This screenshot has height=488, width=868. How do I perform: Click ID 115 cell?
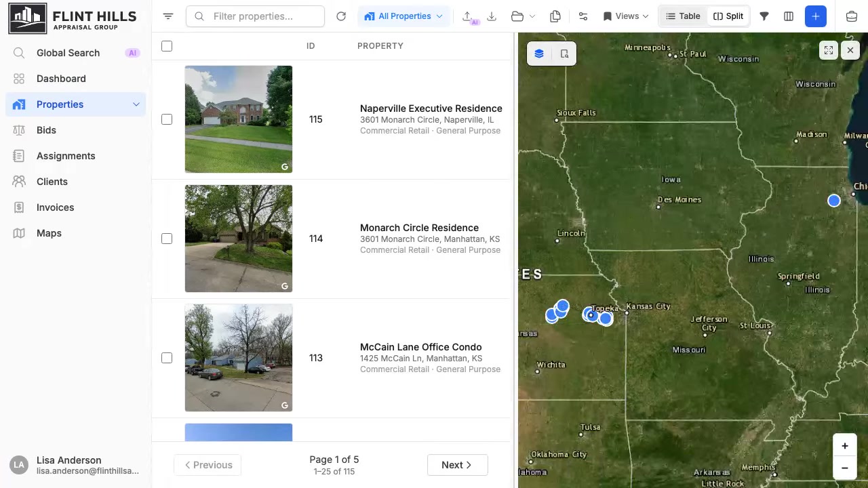coord(316,119)
